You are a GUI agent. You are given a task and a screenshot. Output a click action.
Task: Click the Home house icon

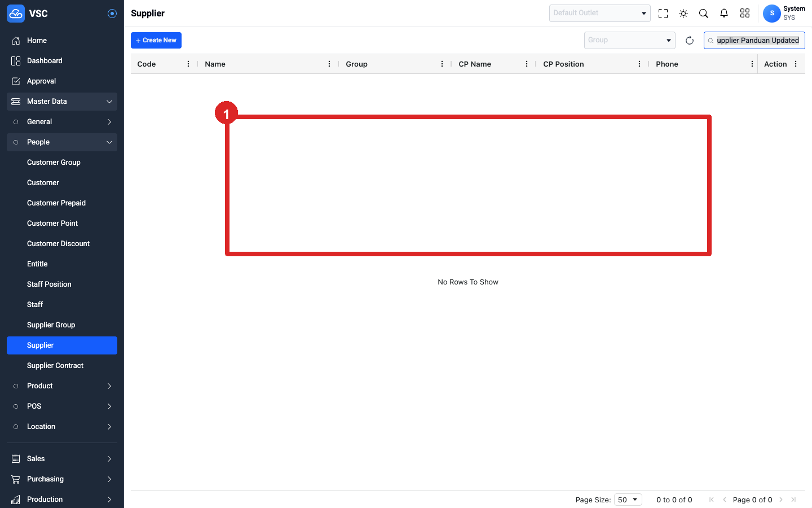click(16, 41)
